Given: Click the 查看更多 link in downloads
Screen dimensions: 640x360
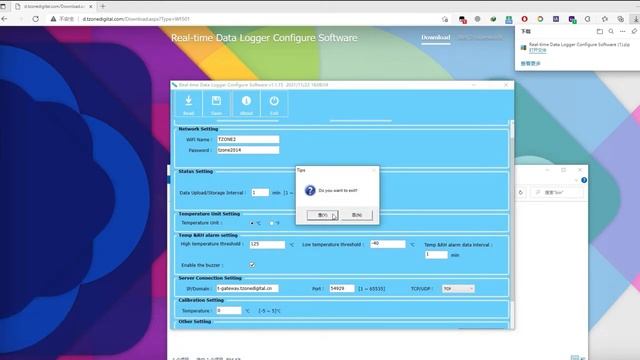Looking at the screenshot, I should (530, 64).
